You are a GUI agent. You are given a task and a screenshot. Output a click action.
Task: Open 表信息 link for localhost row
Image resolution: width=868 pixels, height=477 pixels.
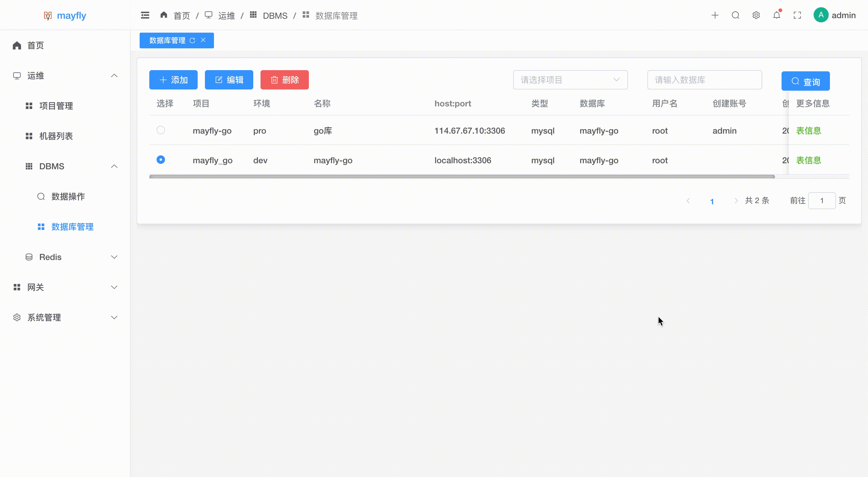point(808,161)
